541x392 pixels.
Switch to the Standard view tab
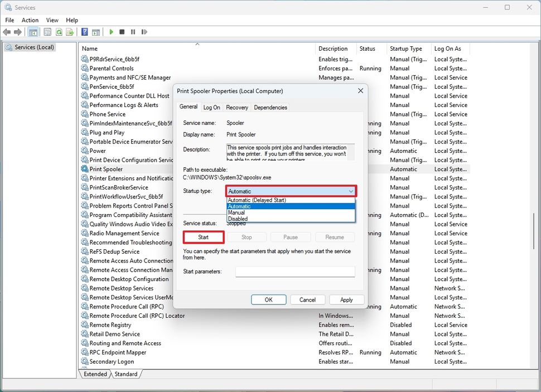126,374
